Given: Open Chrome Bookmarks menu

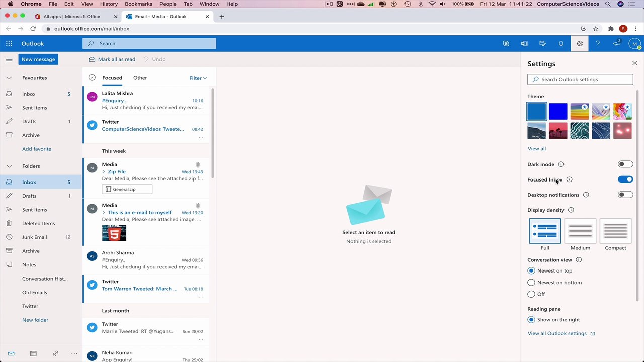Looking at the screenshot, I should click(x=138, y=4).
